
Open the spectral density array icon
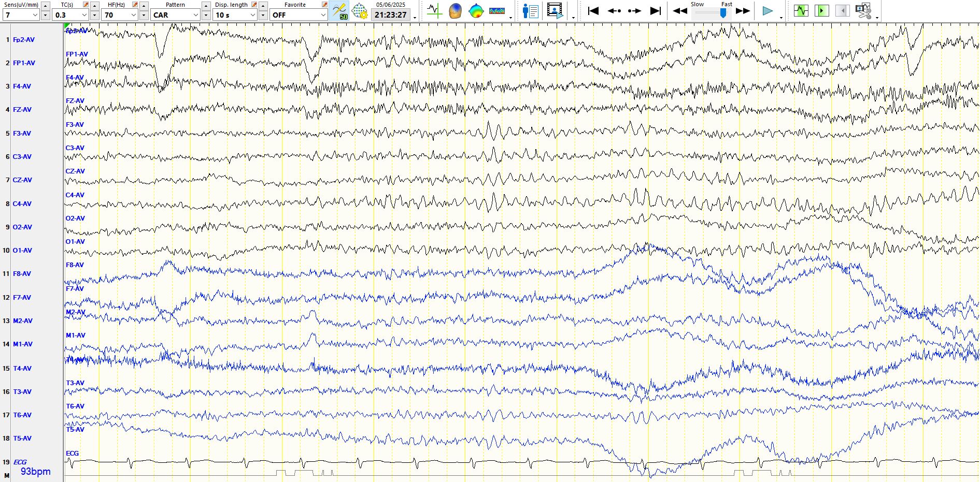[496, 11]
